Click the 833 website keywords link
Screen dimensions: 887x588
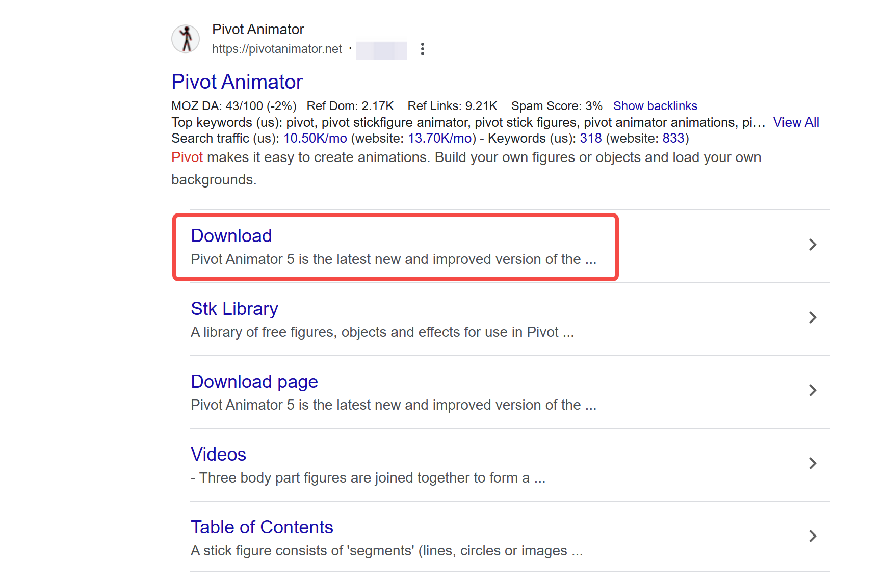pyautogui.click(x=674, y=138)
